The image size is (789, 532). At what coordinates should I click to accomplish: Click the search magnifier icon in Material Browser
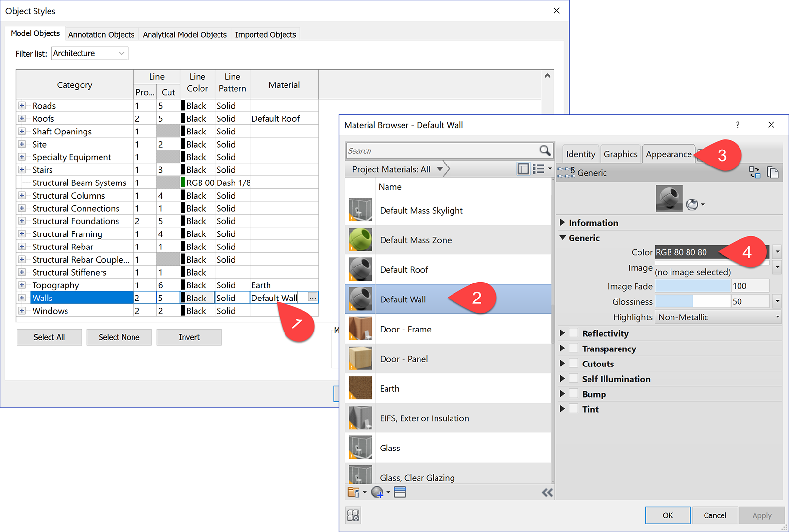(x=545, y=150)
